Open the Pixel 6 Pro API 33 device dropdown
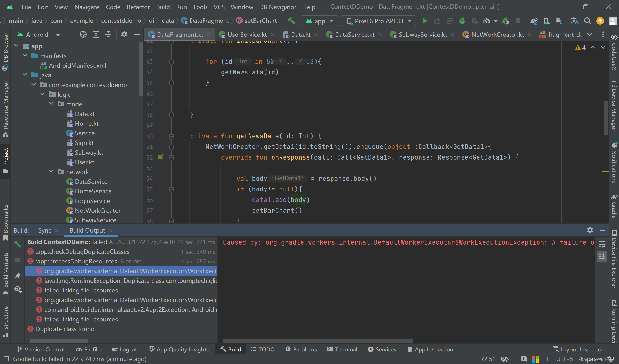619x364 pixels. tap(378, 21)
